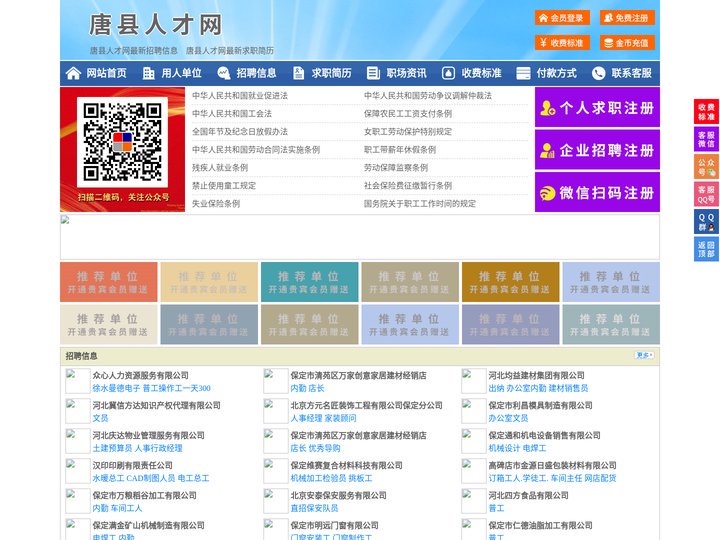Click the golden-brown 推荐单位 banner tile
Screen dimensions: 720x540
(x=511, y=282)
